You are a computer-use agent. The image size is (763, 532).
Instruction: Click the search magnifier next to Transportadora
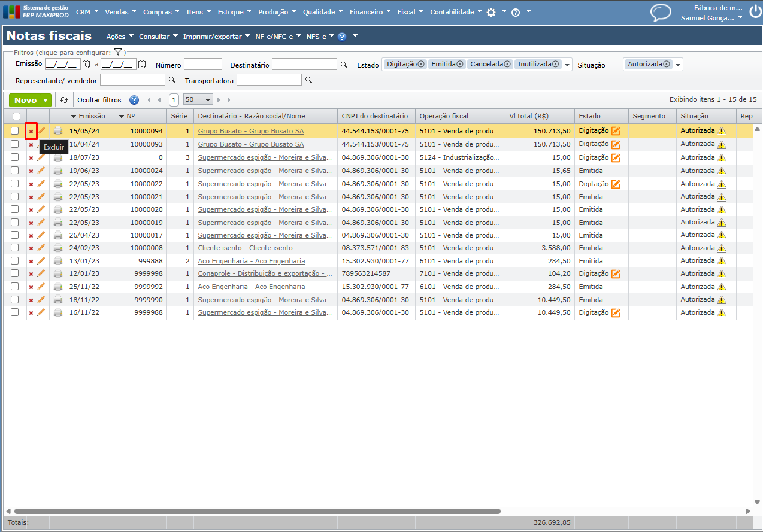308,80
